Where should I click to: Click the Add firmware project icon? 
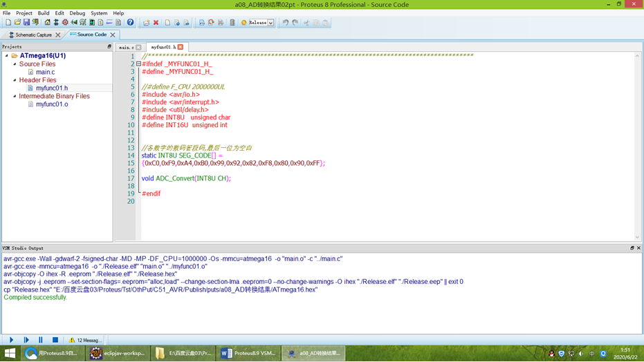click(x=147, y=23)
